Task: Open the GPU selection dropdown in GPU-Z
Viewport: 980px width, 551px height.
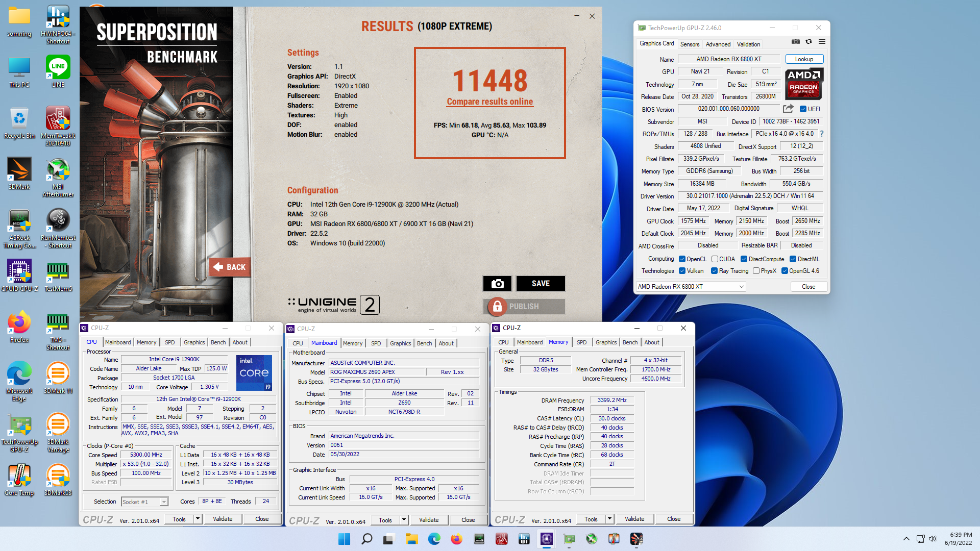Action: point(691,287)
